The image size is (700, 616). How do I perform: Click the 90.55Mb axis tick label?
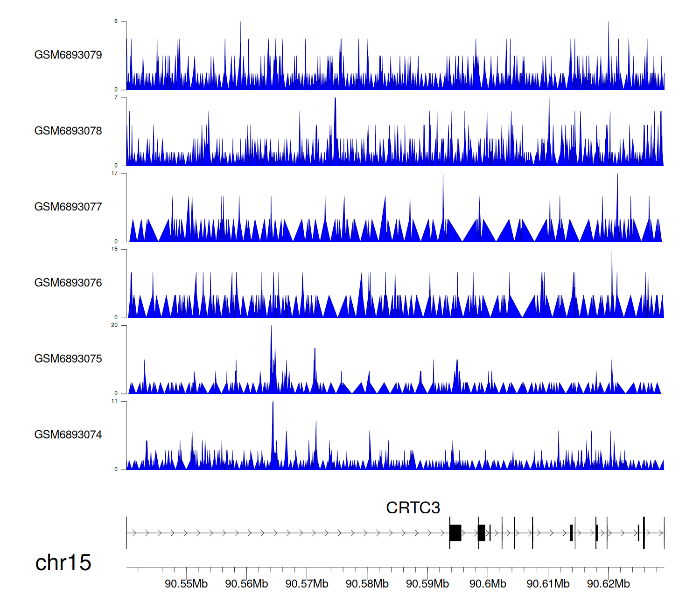pos(186,584)
